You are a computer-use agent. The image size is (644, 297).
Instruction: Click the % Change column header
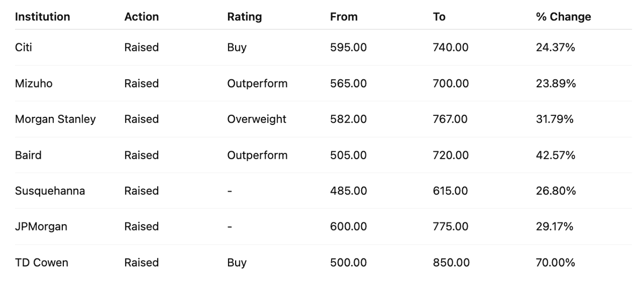click(563, 17)
